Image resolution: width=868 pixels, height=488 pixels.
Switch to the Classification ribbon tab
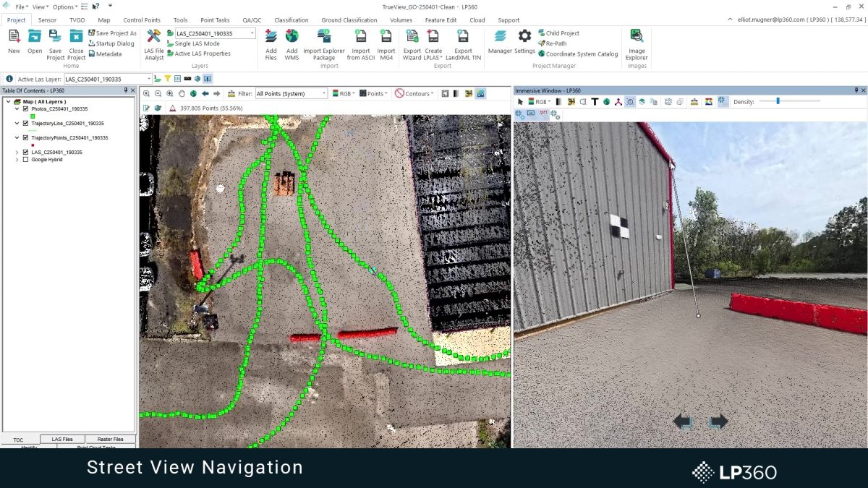point(292,20)
